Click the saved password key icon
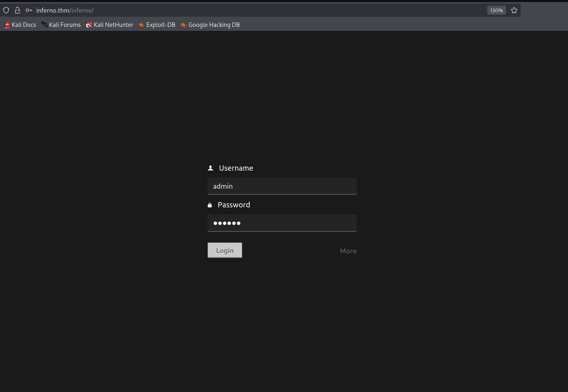This screenshot has width=568, height=392. point(29,10)
